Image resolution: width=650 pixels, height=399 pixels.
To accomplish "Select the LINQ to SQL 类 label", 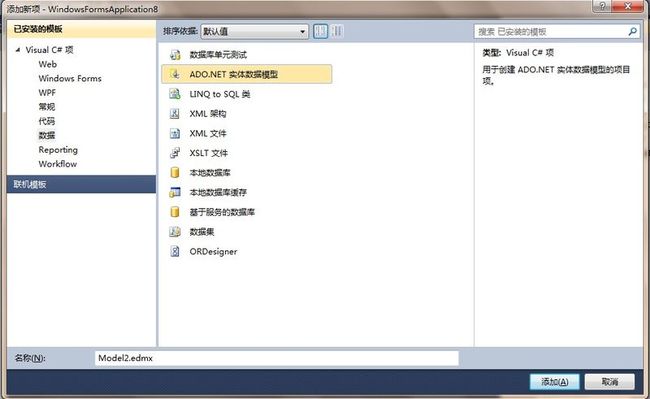I will pos(220,94).
